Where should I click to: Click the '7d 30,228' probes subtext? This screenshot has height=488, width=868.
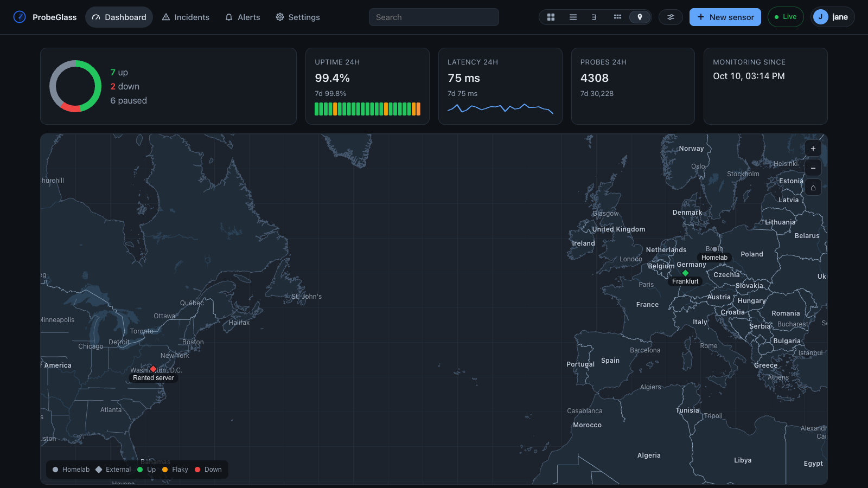coord(597,93)
